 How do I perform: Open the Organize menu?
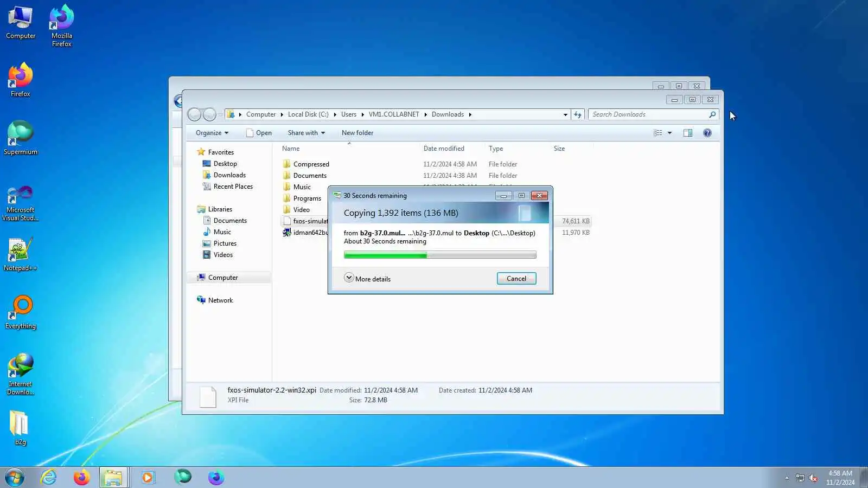tap(212, 133)
